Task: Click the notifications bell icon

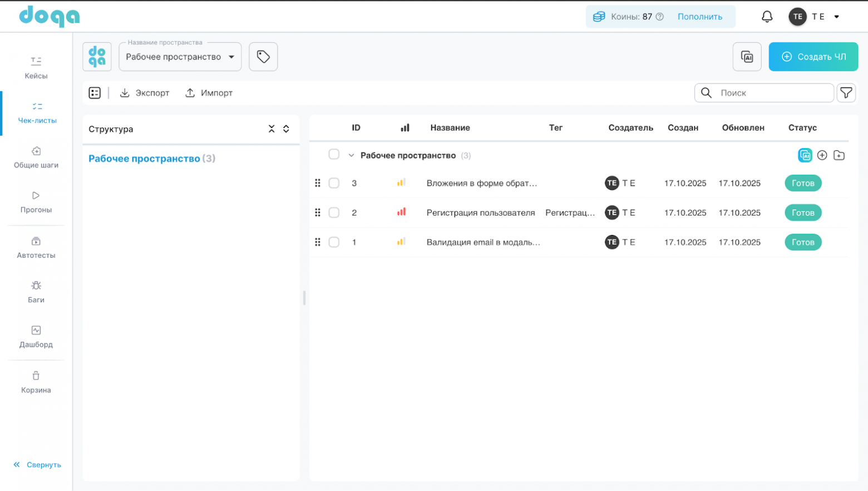Action: [767, 17]
